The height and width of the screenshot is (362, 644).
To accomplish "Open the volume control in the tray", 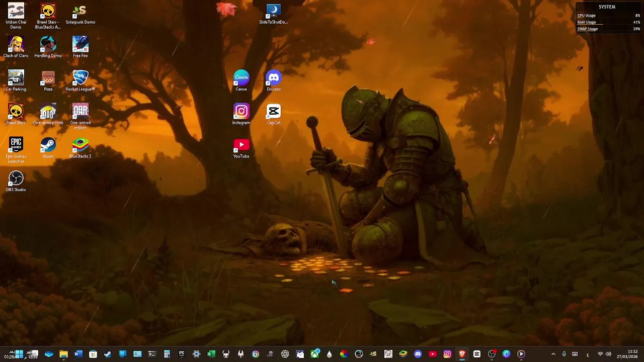I will [608, 354].
